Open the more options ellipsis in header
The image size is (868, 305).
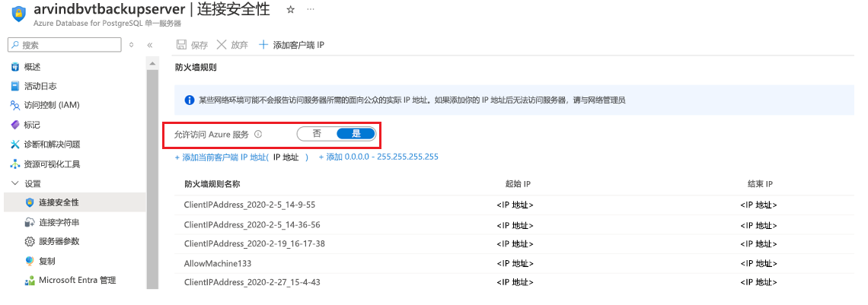click(x=311, y=10)
